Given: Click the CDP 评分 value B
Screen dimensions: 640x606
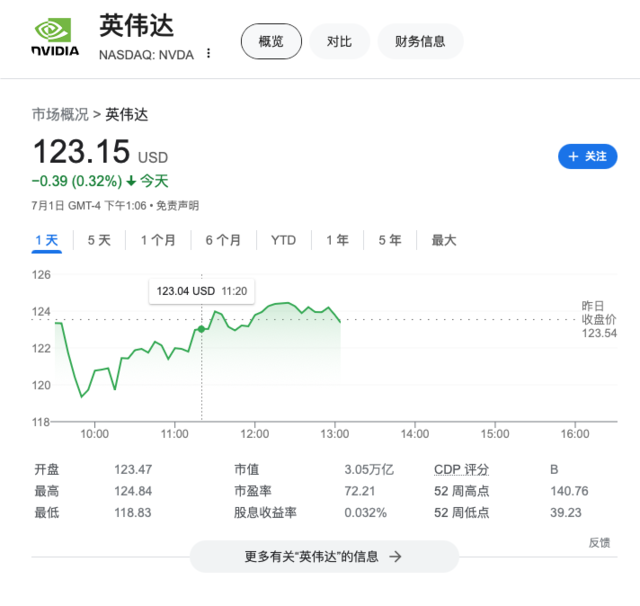Looking at the screenshot, I should 554,470.
